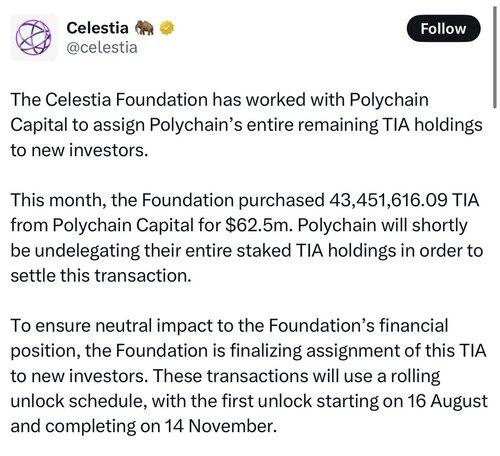Click the gold verified badge

pyautogui.click(x=167, y=28)
